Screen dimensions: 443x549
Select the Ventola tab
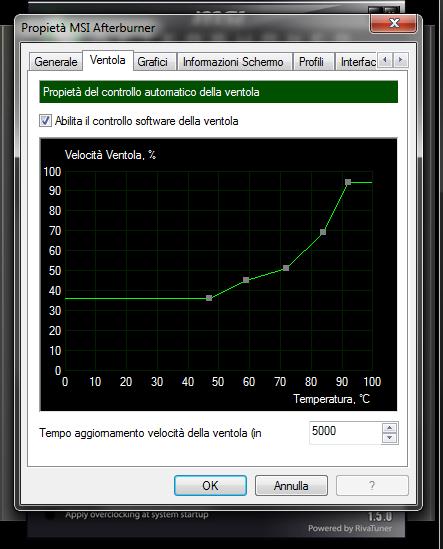[108, 60]
